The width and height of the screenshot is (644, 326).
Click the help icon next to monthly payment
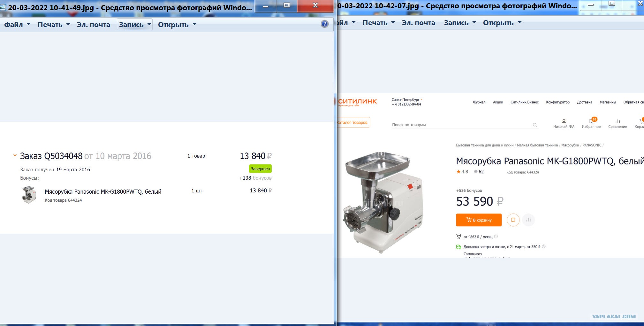[496, 237]
